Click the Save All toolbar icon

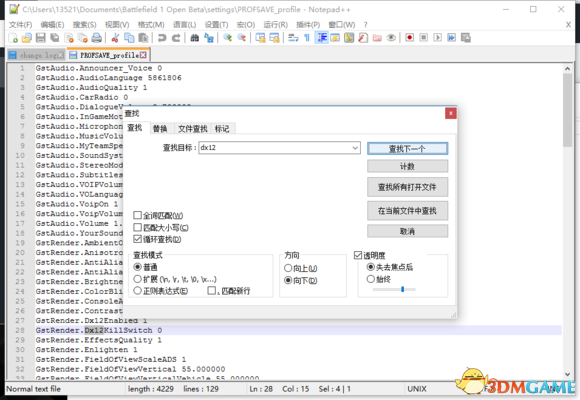[55, 38]
